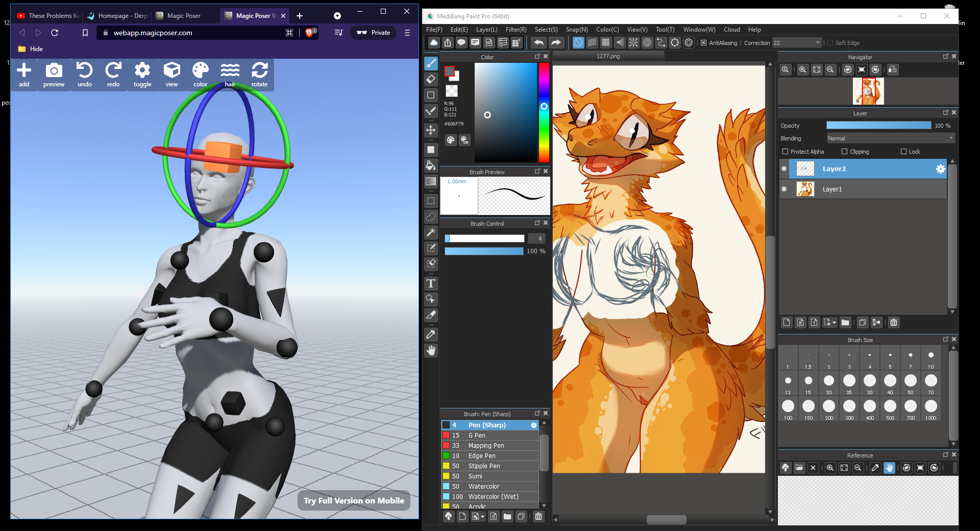Open the File(F) menu
Screen dimensions: 980x531
tap(434, 30)
